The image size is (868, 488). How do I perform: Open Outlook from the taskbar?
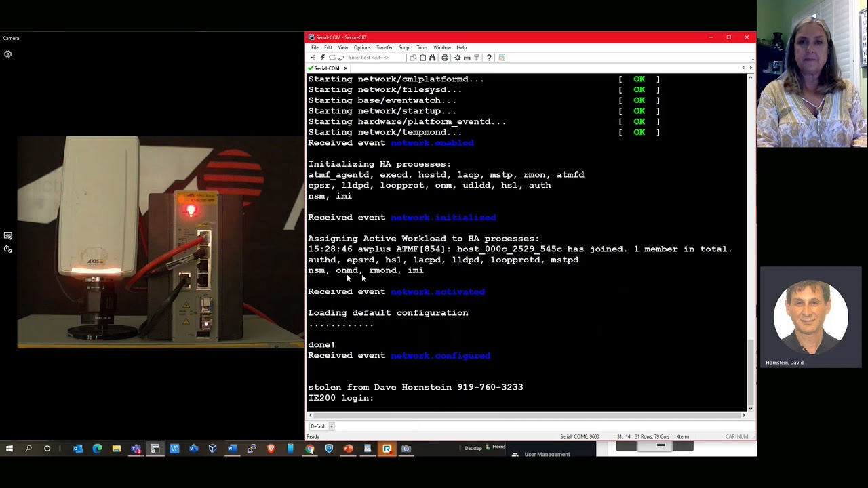coord(78,449)
